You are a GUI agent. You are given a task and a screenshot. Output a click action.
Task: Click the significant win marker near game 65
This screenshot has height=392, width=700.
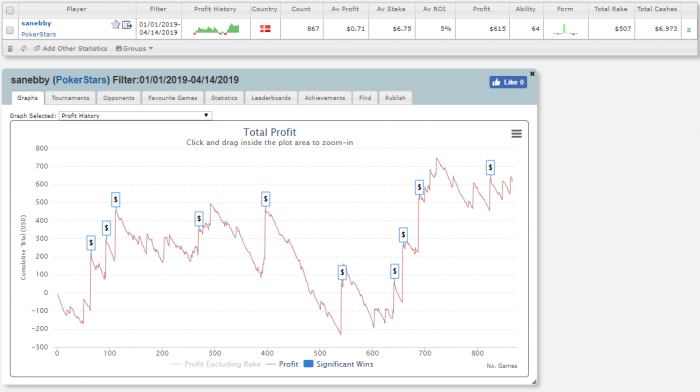coord(91,242)
